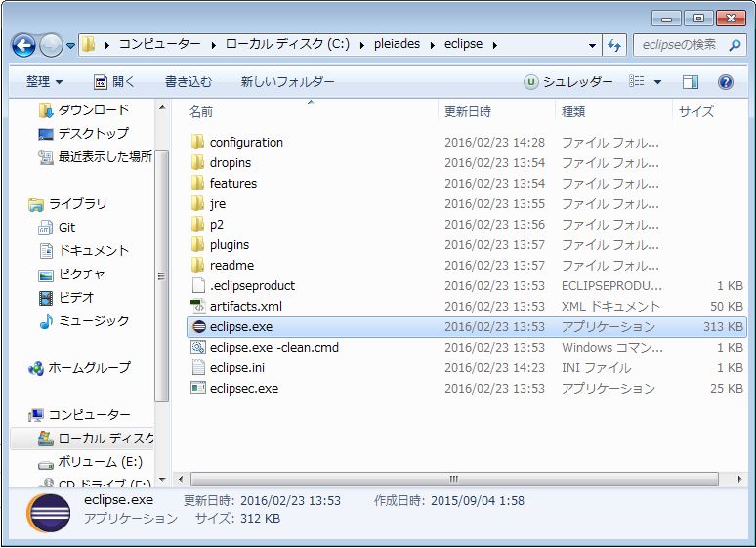Select pleiades breadcrumb segment
Screen dimensions: 756x548
click(397, 44)
